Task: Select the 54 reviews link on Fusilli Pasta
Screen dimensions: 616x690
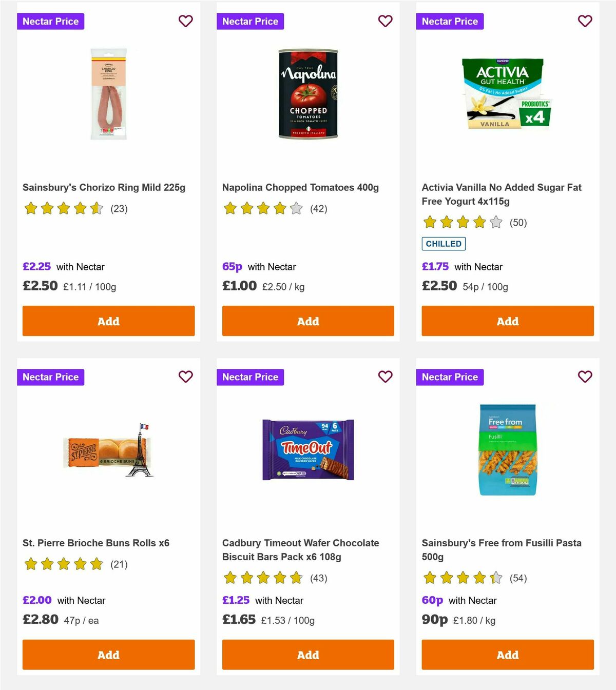Action: tap(518, 578)
